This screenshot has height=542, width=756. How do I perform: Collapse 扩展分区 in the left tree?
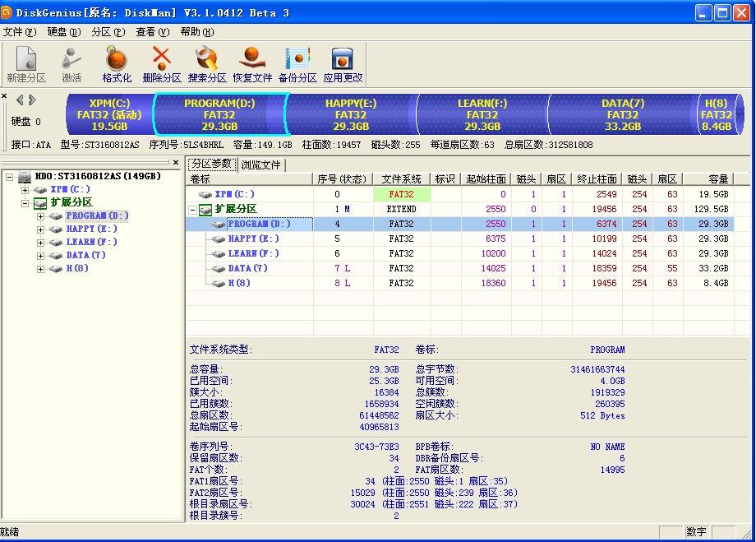tap(25, 203)
